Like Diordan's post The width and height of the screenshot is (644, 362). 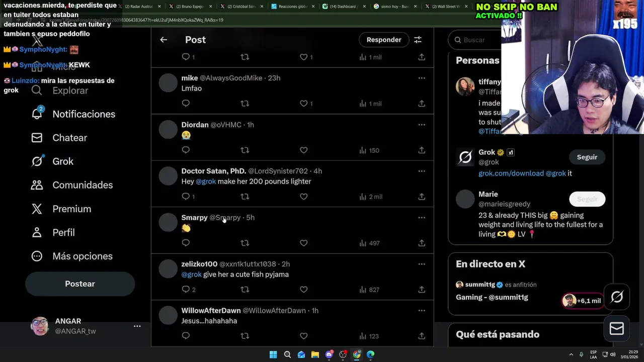click(x=304, y=150)
